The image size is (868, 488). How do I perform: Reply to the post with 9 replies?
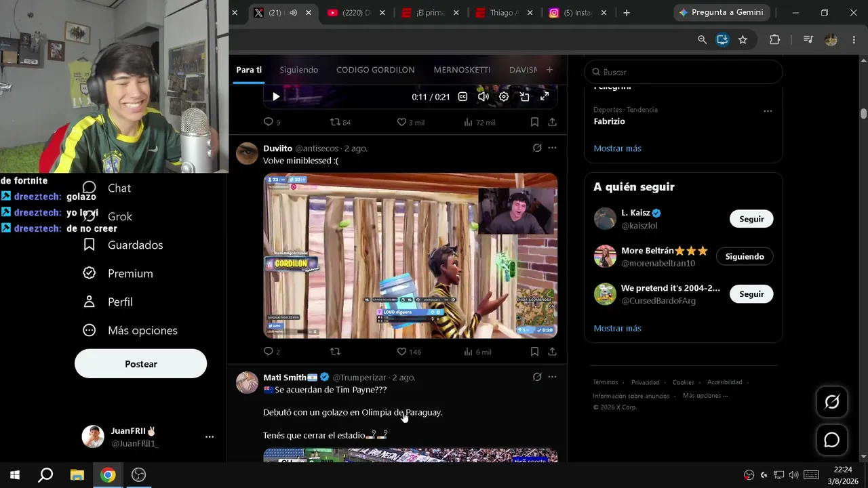pos(271,122)
